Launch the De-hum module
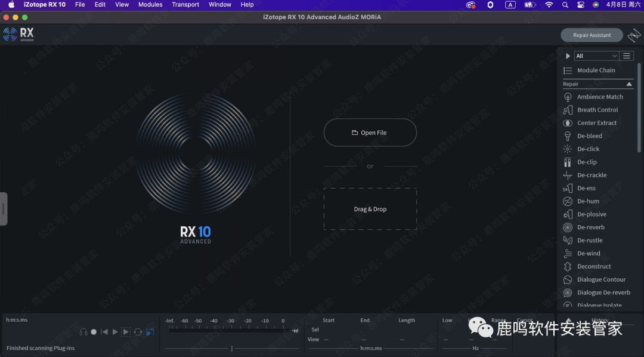Screen dimensions: 644x357 pyautogui.click(x=588, y=201)
